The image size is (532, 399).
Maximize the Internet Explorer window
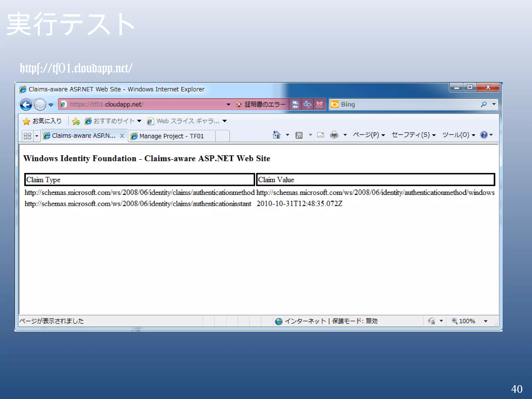click(x=470, y=88)
